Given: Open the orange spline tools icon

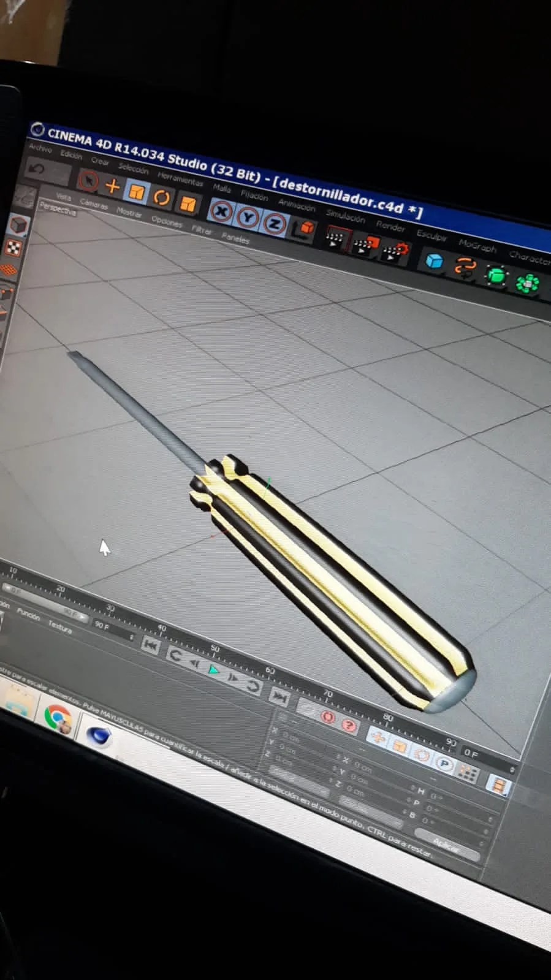Looking at the screenshot, I should 466,267.
